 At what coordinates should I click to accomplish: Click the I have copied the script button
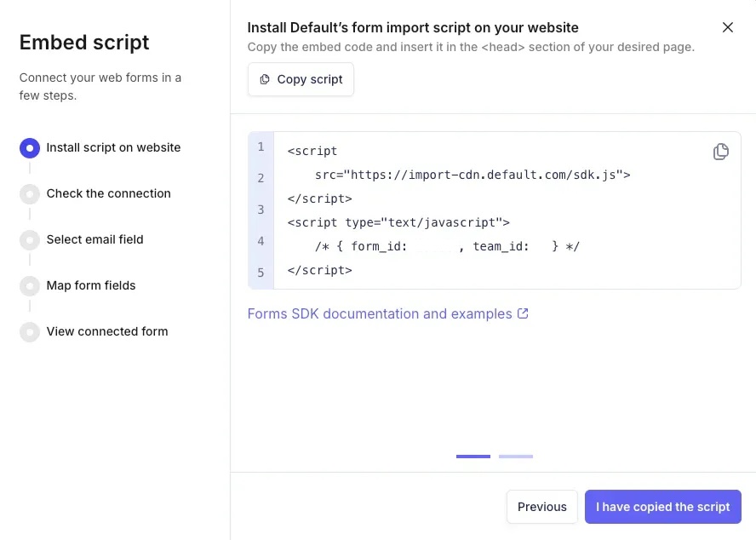(x=663, y=507)
